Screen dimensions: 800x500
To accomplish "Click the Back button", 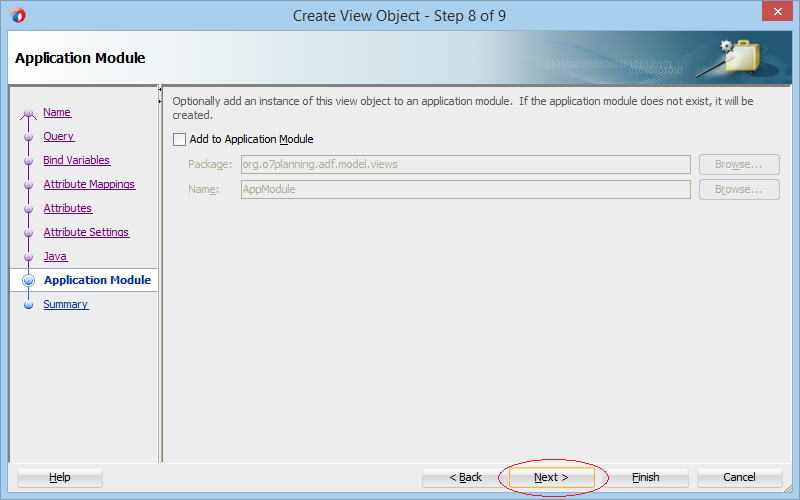I will (x=465, y=478).
